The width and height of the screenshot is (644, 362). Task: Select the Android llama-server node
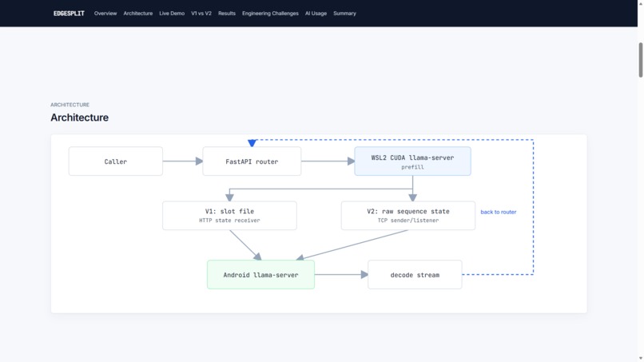(x=260, y=275)
